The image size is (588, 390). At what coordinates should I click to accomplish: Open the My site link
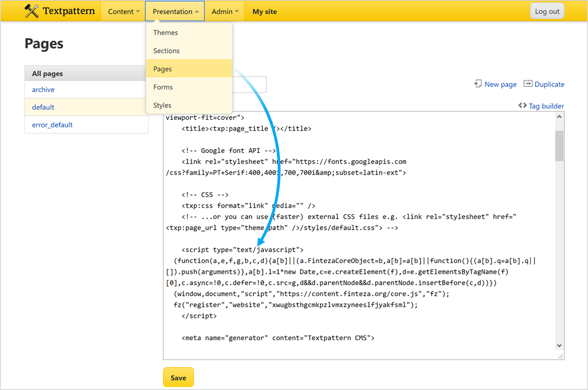point(265,11)
